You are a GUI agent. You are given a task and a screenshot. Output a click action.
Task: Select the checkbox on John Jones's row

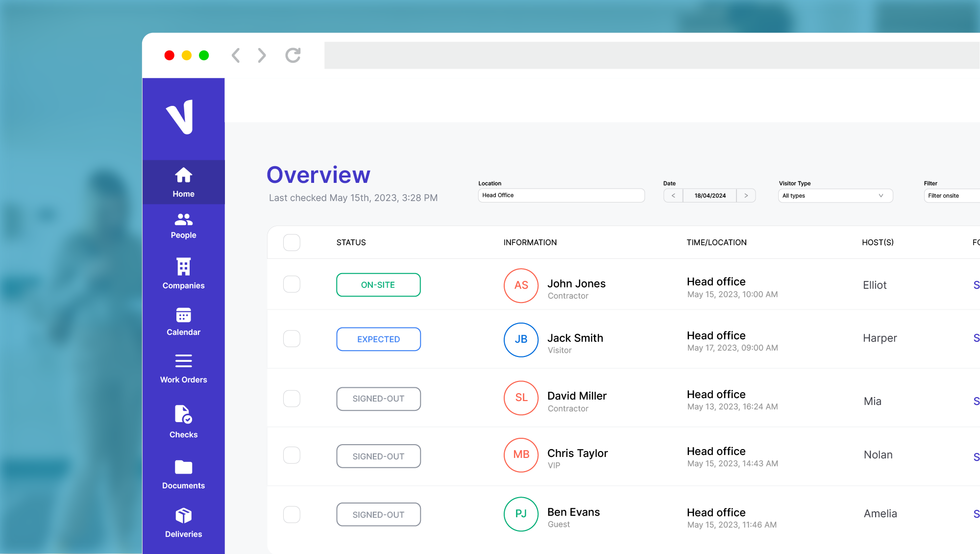pyautogui.click(x=292, y=284)
